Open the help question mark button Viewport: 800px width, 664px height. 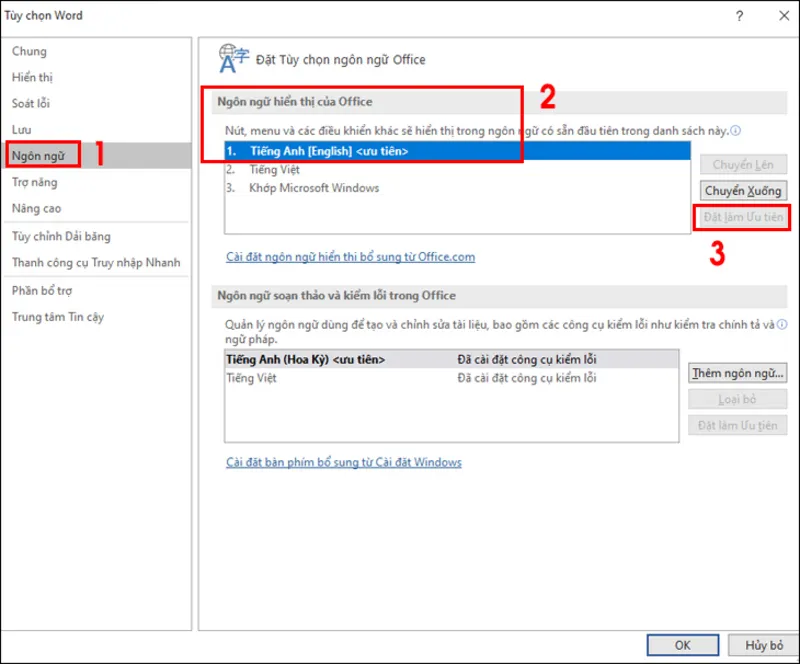(x=739, y=16)
